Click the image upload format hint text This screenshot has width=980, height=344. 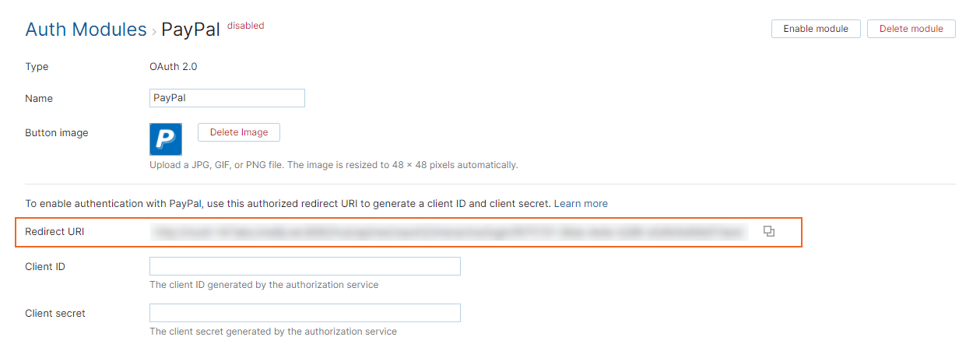coord(333,164)
